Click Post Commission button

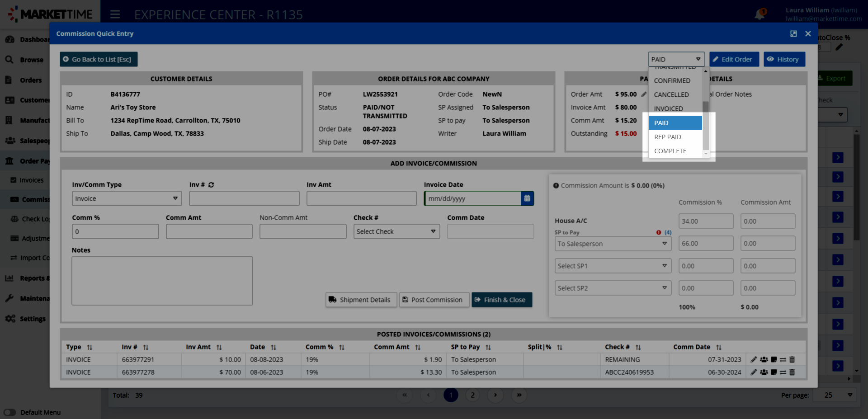pyautogui.click(x=434, y=300)
